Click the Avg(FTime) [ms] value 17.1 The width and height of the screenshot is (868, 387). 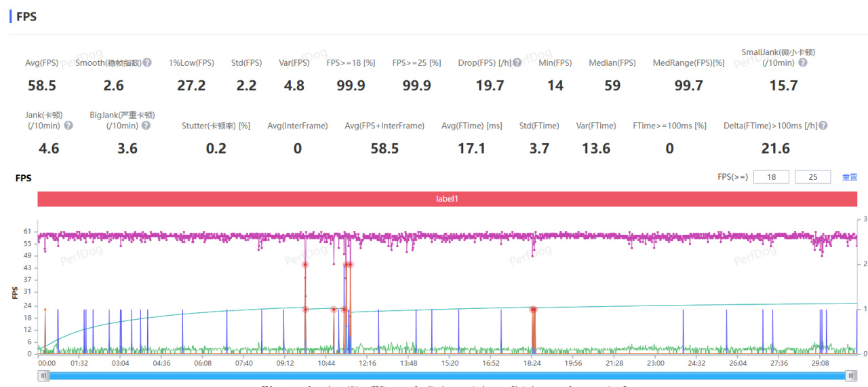(x=471, y=149)
